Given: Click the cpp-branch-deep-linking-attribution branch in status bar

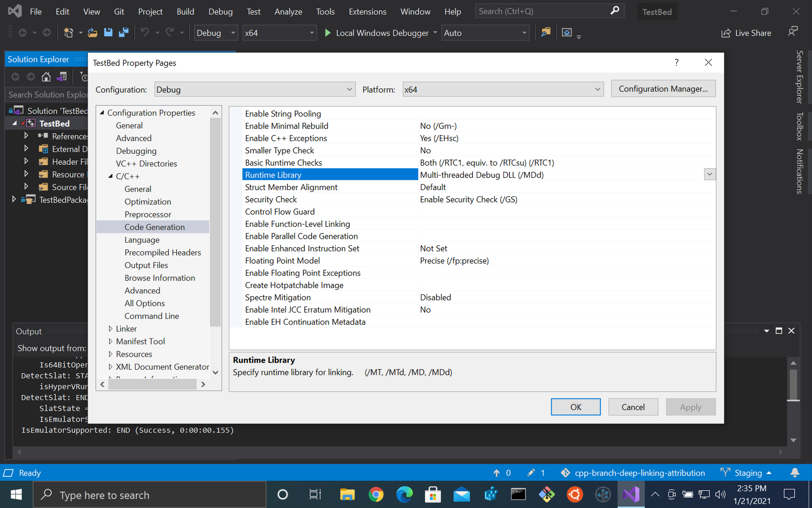Looking at the screenshot, I should (633, 473).
